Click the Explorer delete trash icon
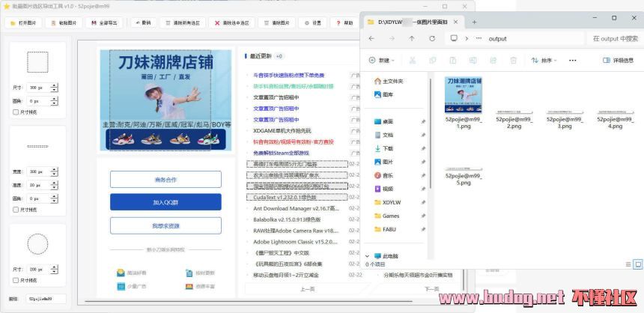 click(x=513, y=61)
